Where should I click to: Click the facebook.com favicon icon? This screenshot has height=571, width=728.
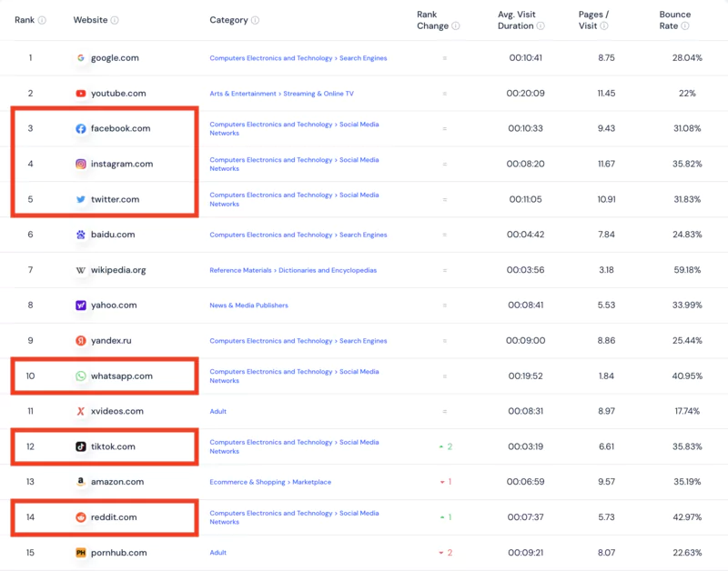tap(81, 128)
